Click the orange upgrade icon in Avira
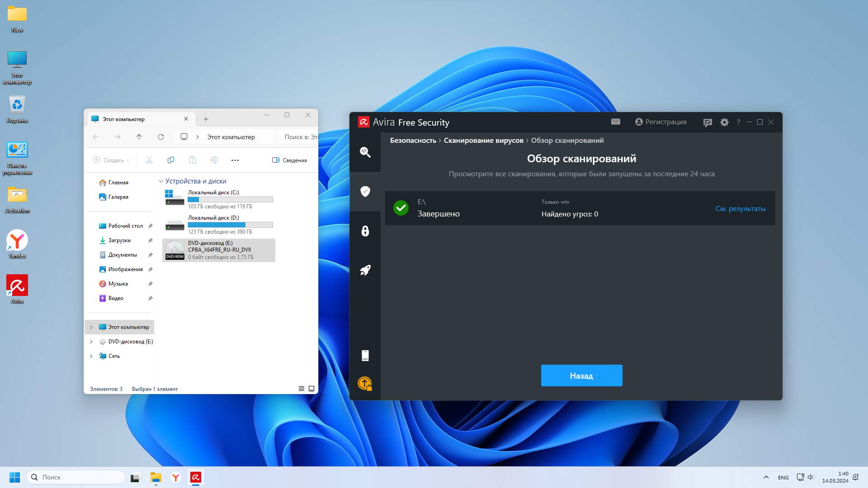The image size is (868, 488). (x=365, y=384)
